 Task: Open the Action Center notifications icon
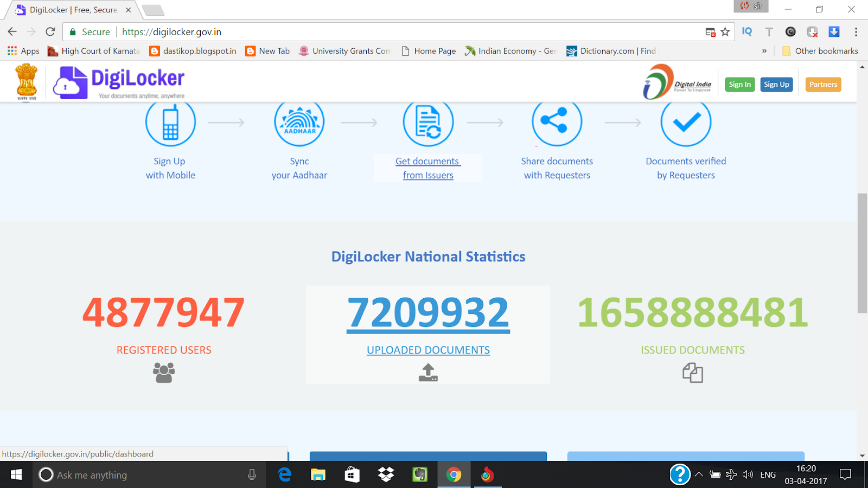pyautogui.click(x=845, y=475)
